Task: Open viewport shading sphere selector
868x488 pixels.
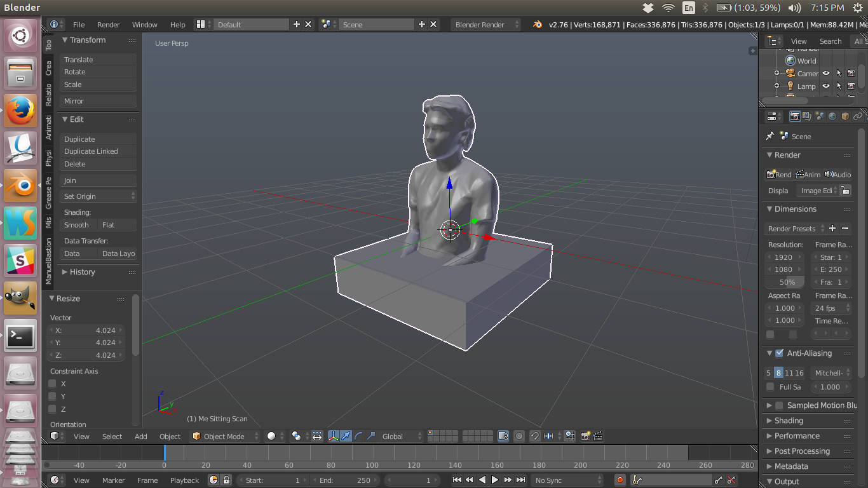Action: point(275,436)
